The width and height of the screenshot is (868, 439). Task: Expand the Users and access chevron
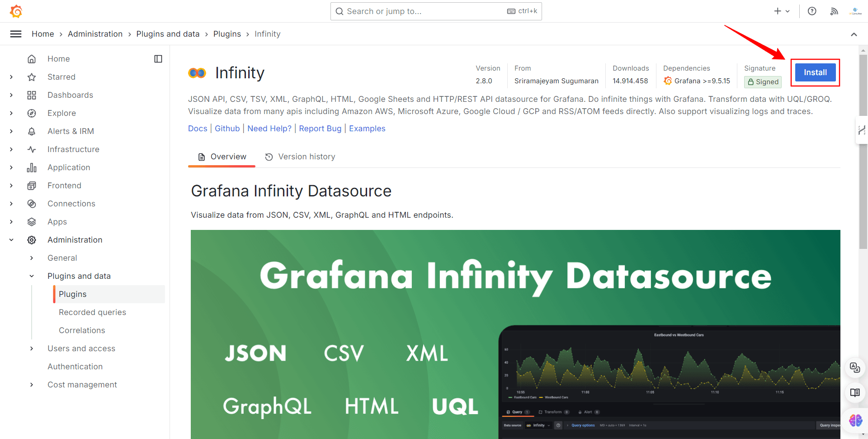(32, 348)
